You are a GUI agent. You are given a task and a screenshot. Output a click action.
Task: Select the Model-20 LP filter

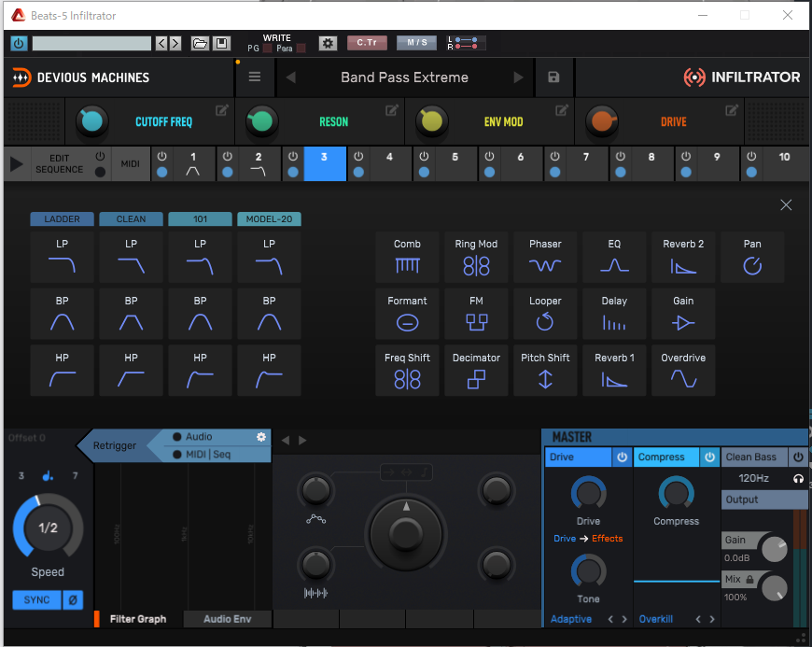[x=270, y=258]
